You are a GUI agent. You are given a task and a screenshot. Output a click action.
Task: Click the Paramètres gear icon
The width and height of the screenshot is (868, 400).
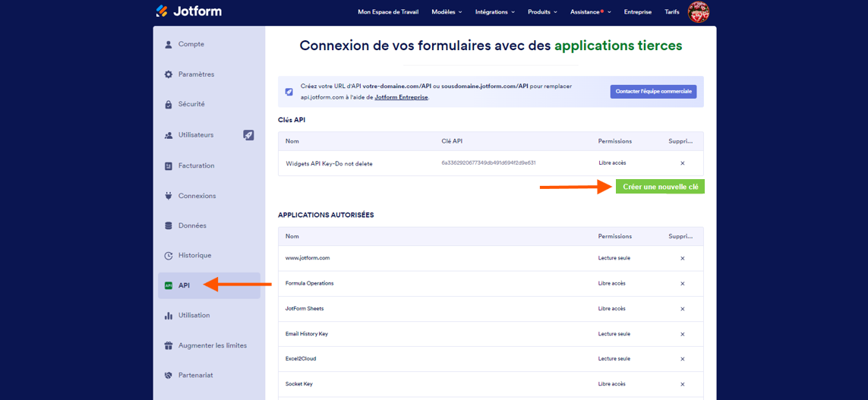[169, 74]
